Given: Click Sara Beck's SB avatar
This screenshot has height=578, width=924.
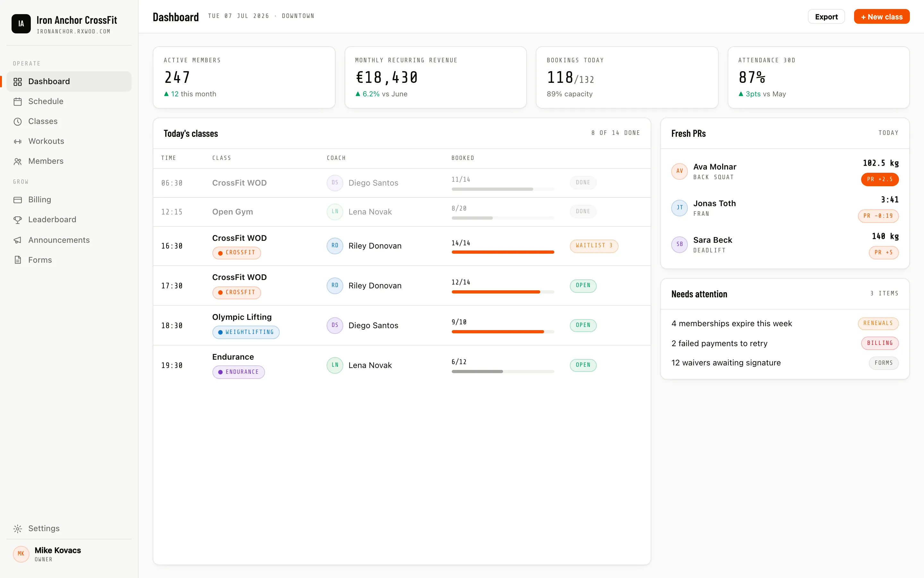Looking at the screenshot, I should [x=679, y=244].
